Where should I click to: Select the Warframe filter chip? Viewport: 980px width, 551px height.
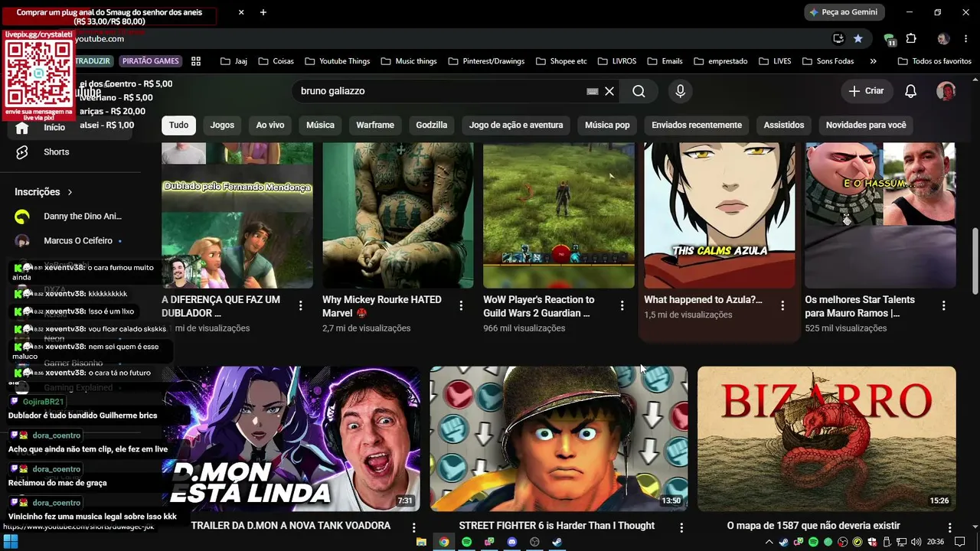(x=375, y=125)
